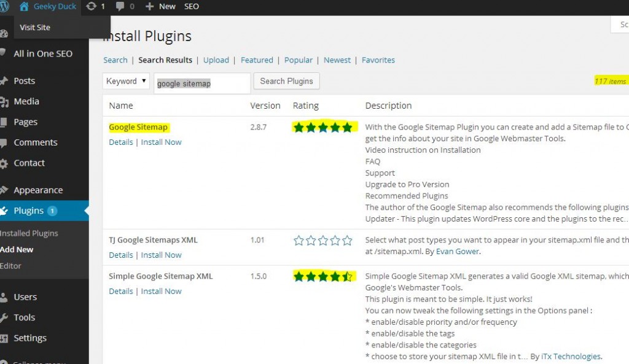The width and height of the screenshot is (629, 364).
Task: Open the iTx Technologies author link
Action: point(571,357)
